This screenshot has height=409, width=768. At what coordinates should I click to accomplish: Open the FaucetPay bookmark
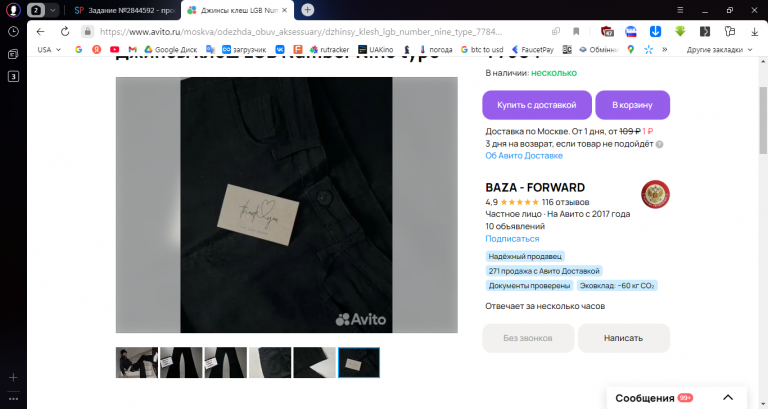(532, 49)
